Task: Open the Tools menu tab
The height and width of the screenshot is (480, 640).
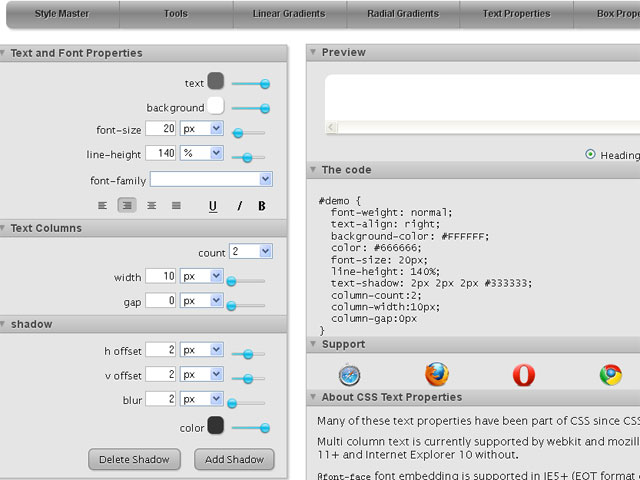Action: [x=176, y=14]
